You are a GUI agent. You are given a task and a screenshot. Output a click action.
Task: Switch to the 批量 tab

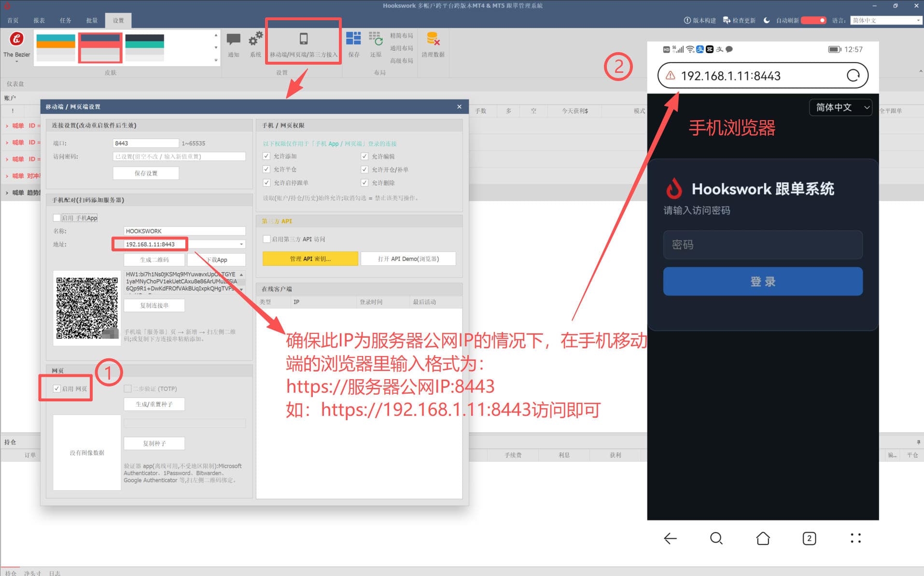pyautogui.click(x=92, y=21)
